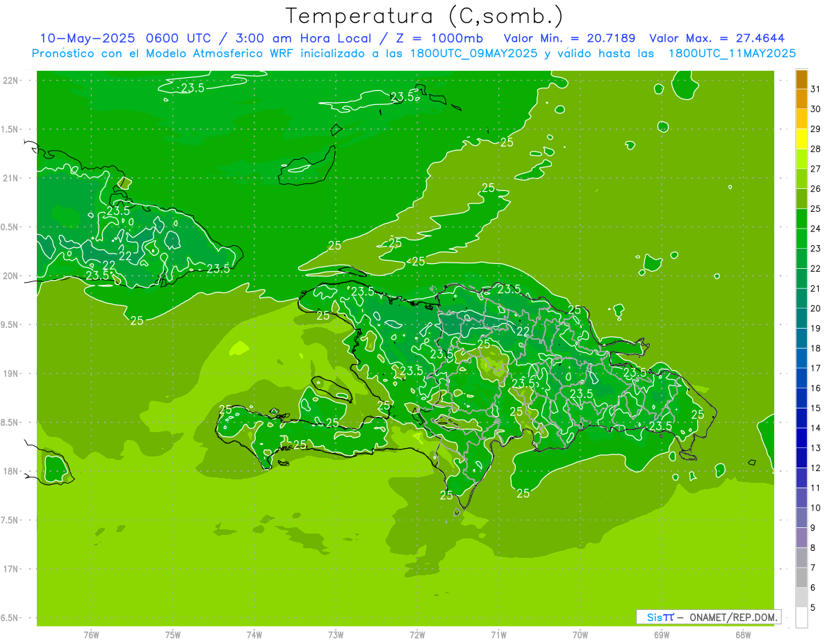The image size is (834, 644).
Task: Click the "20N" latitude axis label
Action: click(x=11, y=276)
